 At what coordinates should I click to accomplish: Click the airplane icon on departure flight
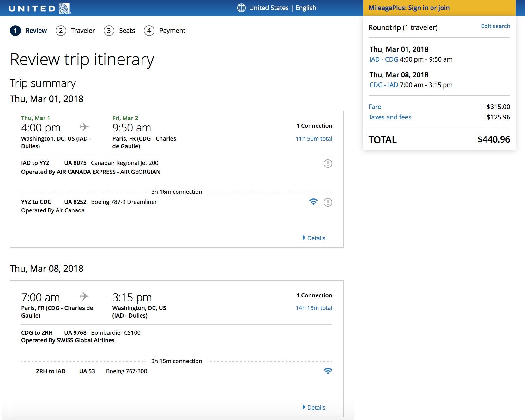(x=84, y=127)
